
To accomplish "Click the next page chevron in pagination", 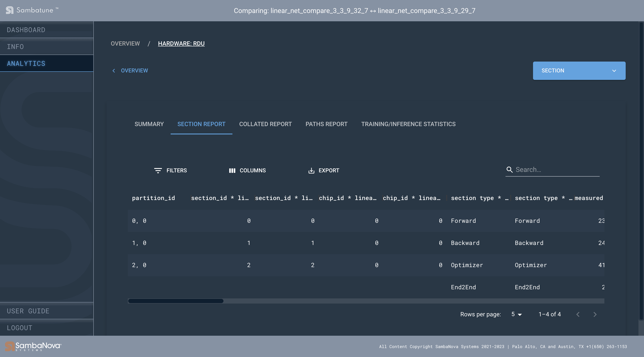I will (595, 314).
